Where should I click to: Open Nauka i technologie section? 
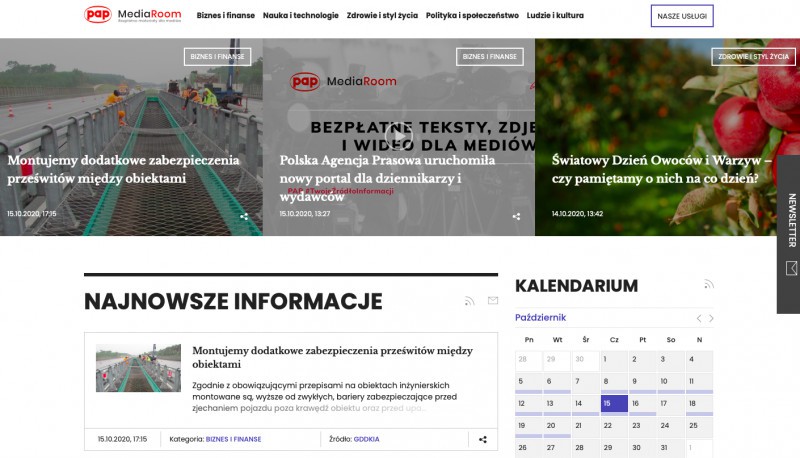(300, 16)
